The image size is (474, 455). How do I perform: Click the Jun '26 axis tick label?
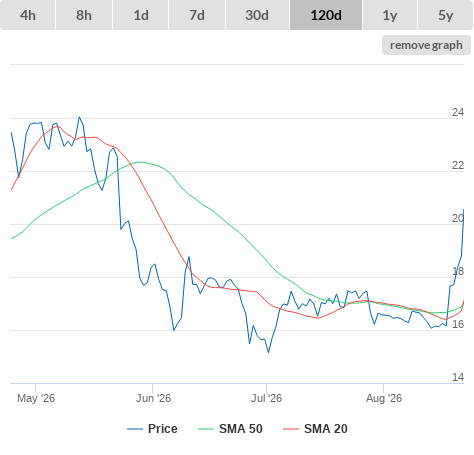(153, 398)
